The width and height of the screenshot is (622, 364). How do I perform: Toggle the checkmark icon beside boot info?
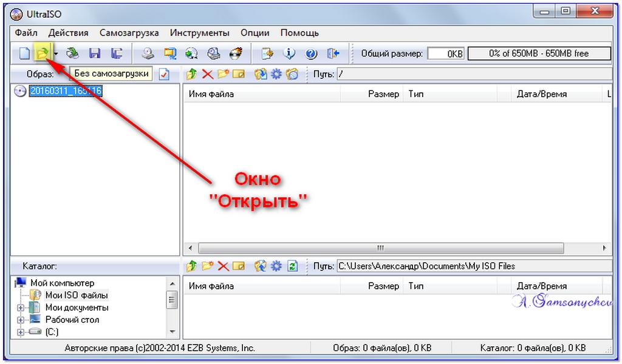point(164,74)
